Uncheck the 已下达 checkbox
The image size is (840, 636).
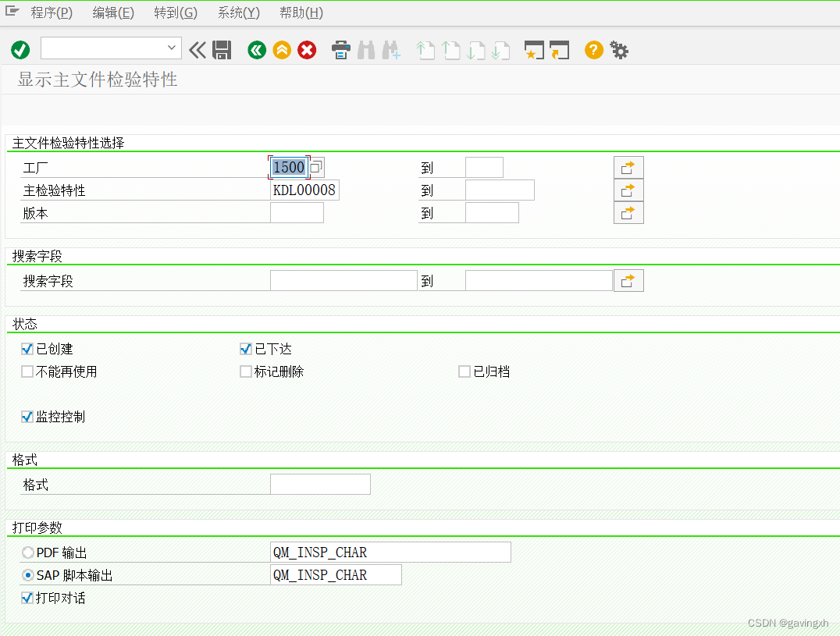[x=246, y=349]
